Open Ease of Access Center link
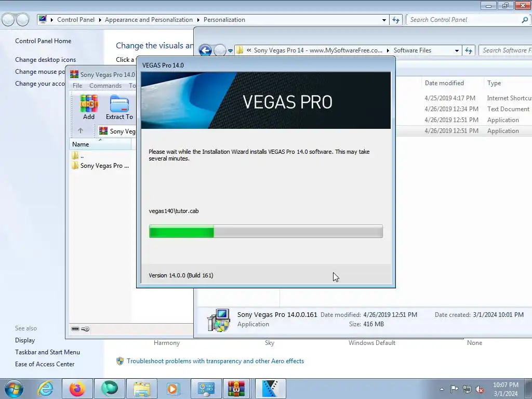The height and width of the screenshot is (399, 532). pyautogui.click(x=45, y=364)
